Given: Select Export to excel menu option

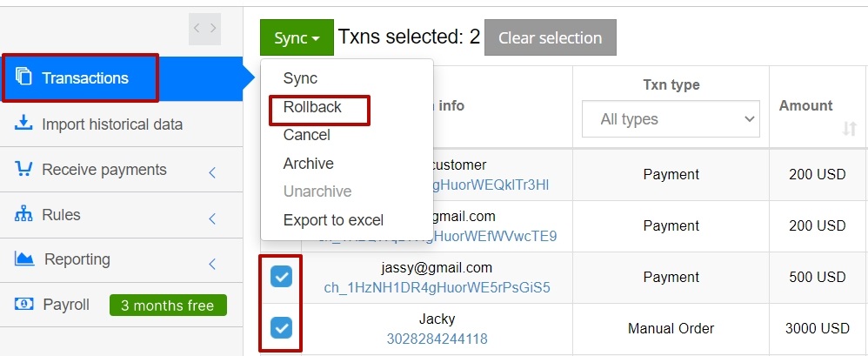Looking at the screenshot, I should click(333, 220).
